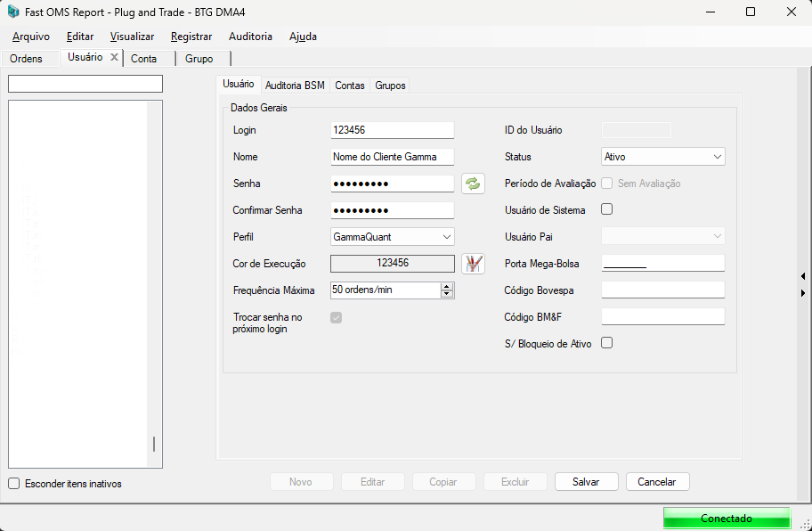Select the Usuário sub-tab in form
812x531 pixels.
click(239, 84)
